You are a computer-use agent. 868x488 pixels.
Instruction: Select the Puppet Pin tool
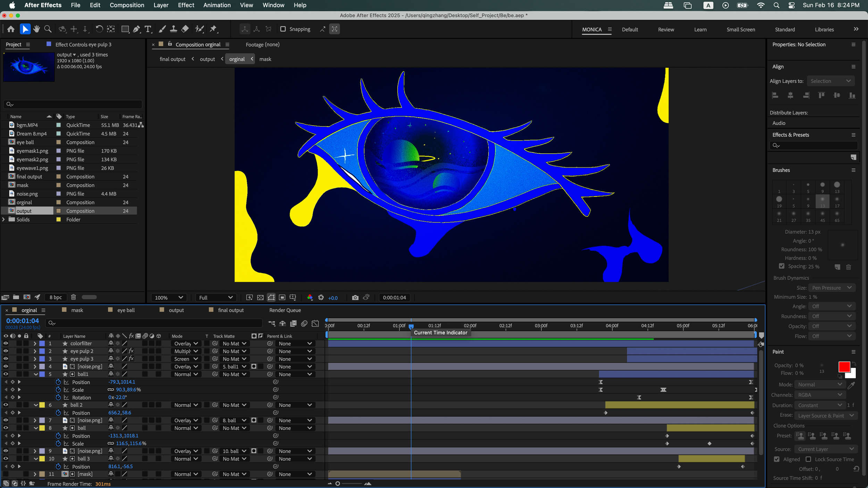click(213, 29)
